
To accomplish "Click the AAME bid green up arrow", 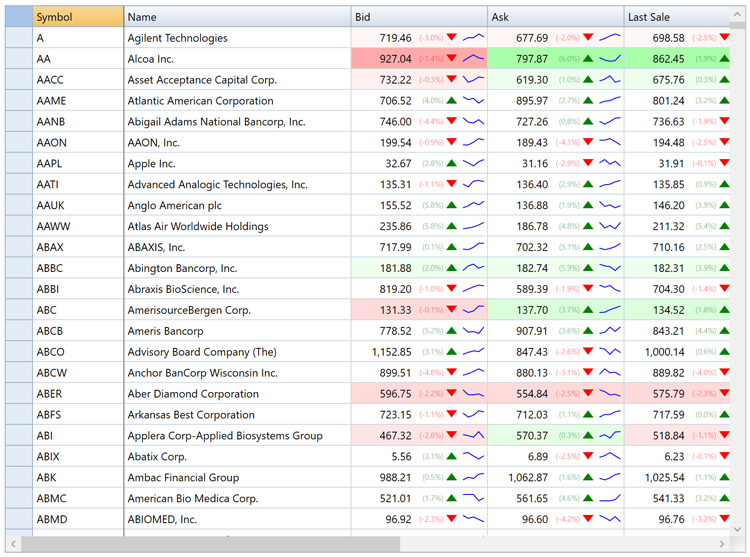I will point(452,100).
